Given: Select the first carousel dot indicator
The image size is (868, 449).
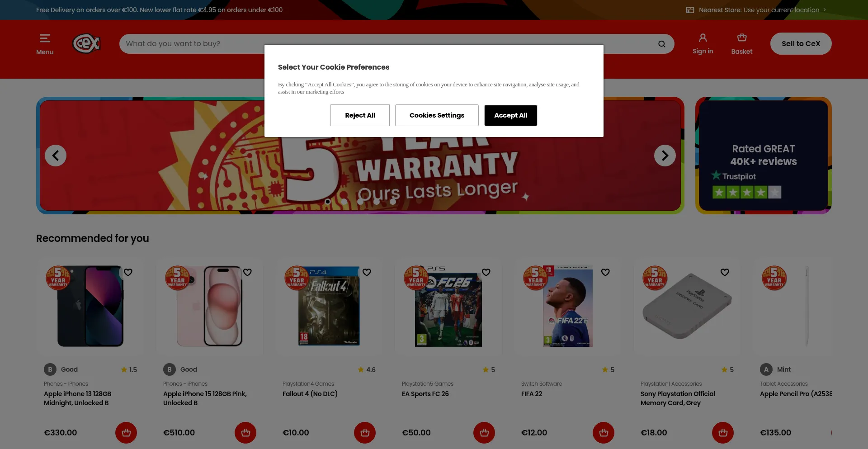Looking at the screenshot, I should click(x=328, y=202).
